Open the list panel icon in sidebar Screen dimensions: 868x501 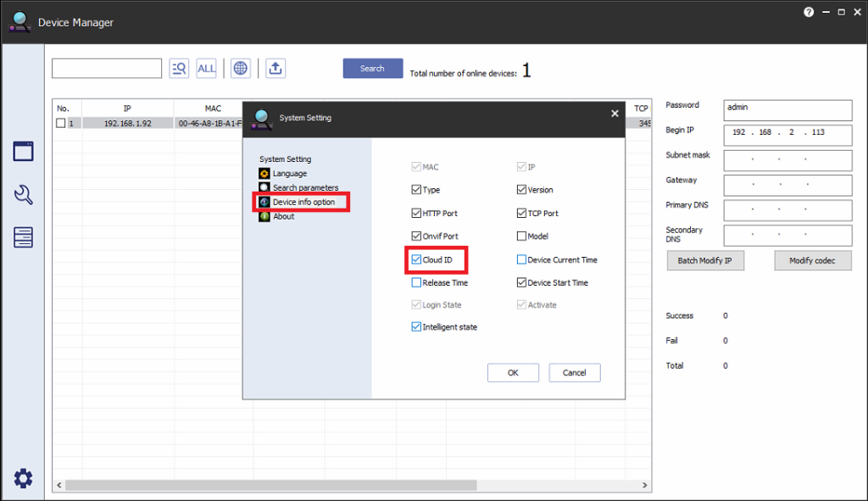point(23,237)
